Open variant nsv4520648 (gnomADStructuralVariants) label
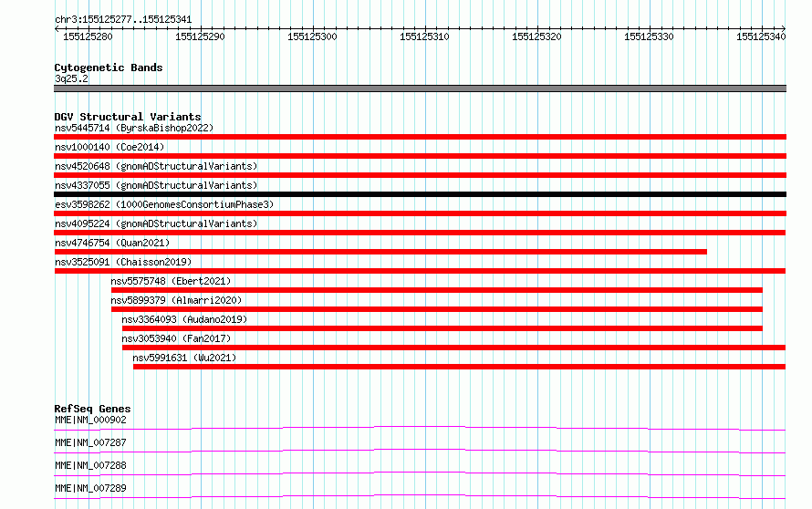812x509 pixels. pyautogui.click(x=156, y=166)
